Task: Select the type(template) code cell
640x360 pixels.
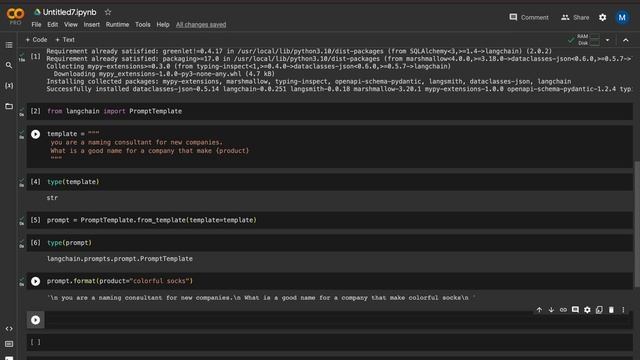Action: [x=330, y=182]
